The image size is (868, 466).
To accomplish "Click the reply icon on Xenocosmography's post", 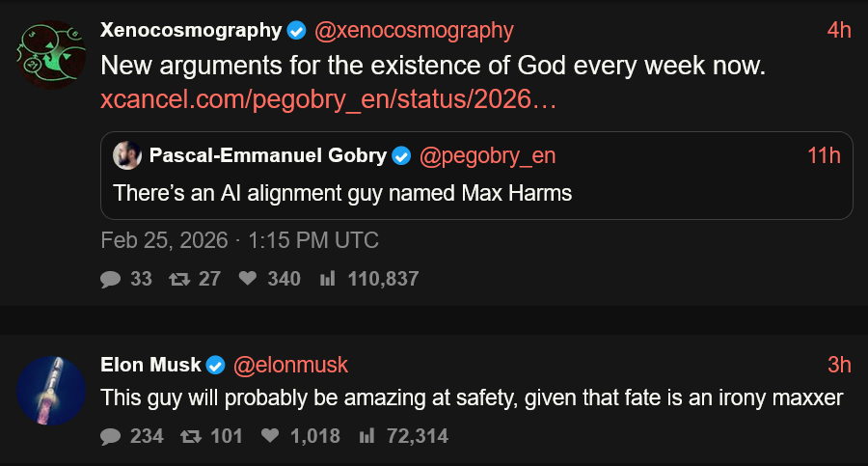I will click(111, 279).
